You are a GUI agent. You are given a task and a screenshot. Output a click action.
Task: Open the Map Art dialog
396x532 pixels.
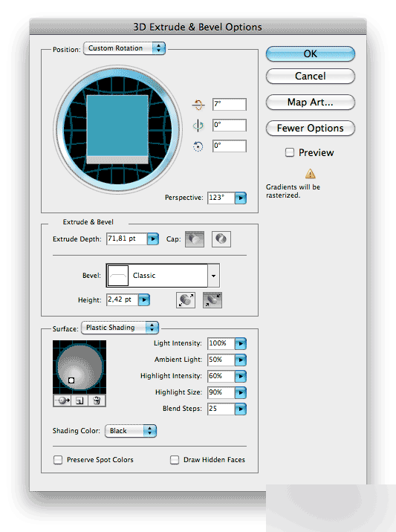point(310,102)
